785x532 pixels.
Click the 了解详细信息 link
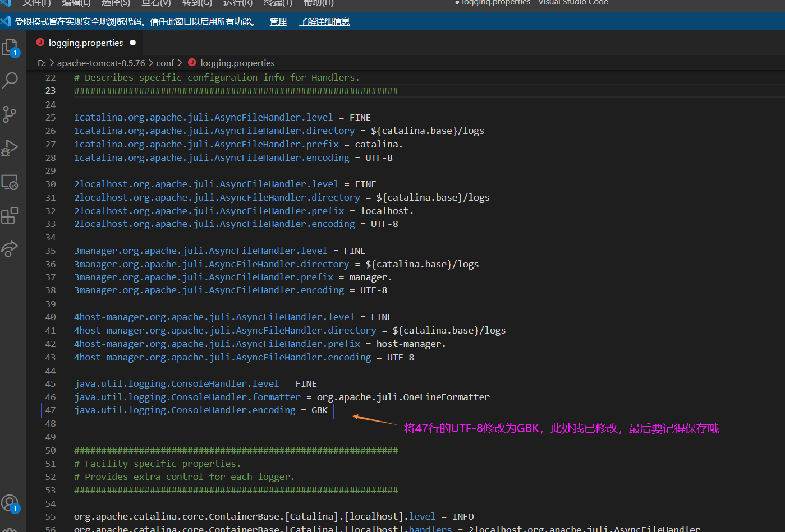point(324,22)
